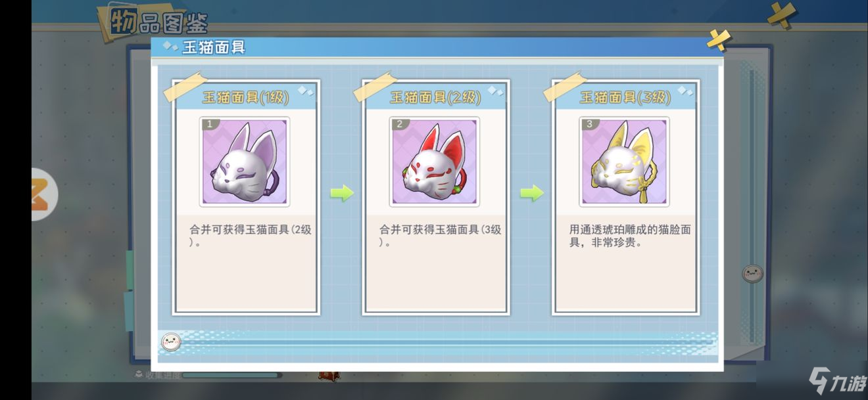Click the yellow tape X at panel corner
Screen dimensions: 868x400
pos(719,39)
